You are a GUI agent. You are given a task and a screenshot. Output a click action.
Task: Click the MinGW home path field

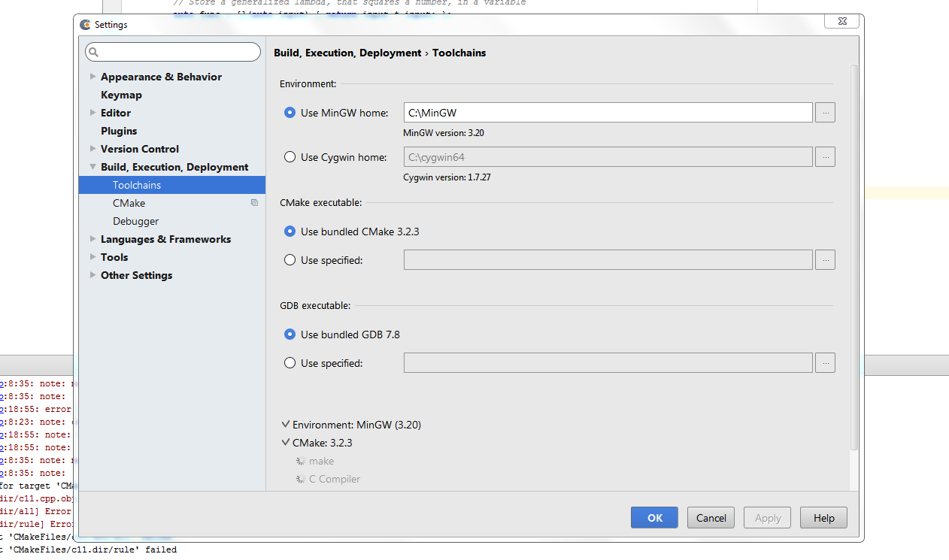tap(608, 113)
